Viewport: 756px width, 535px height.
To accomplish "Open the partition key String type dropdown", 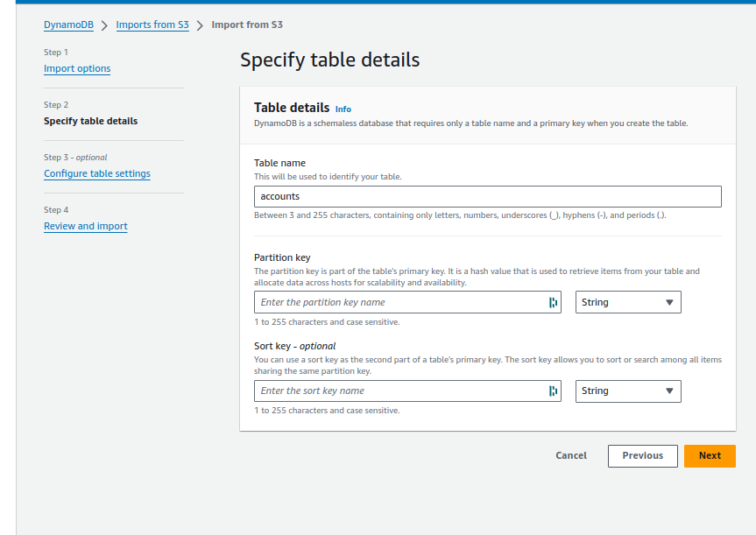I will pos(628,302).
